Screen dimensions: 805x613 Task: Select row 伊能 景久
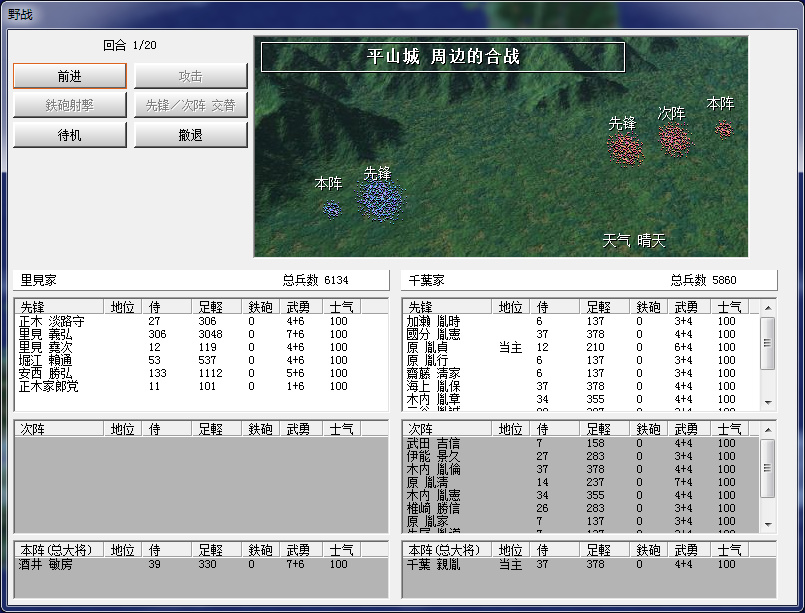tap(581, 456)
